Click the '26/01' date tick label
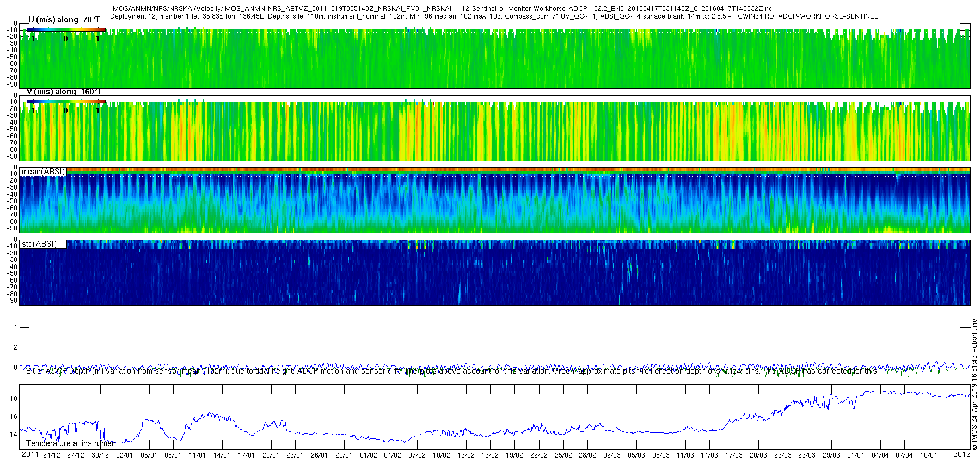 [x=320, y=455]
